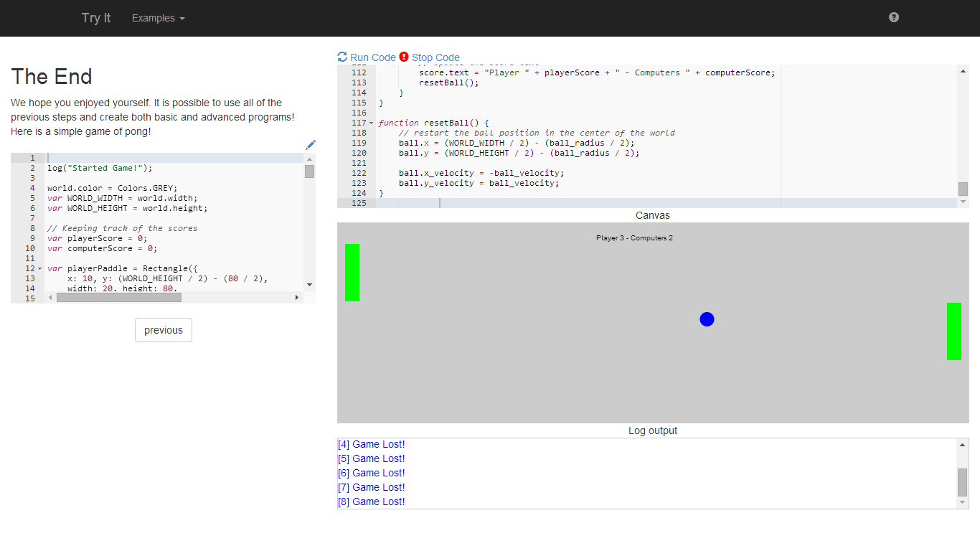Screen dimensions: 980x551
Task: Click line 112 'score.text' assignment
Action: pos(597,72)
